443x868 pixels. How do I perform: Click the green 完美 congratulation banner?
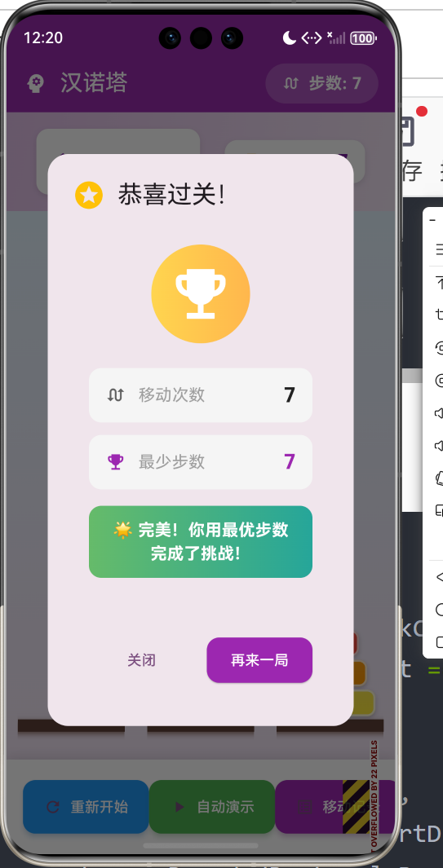click(x=201, y=541)
